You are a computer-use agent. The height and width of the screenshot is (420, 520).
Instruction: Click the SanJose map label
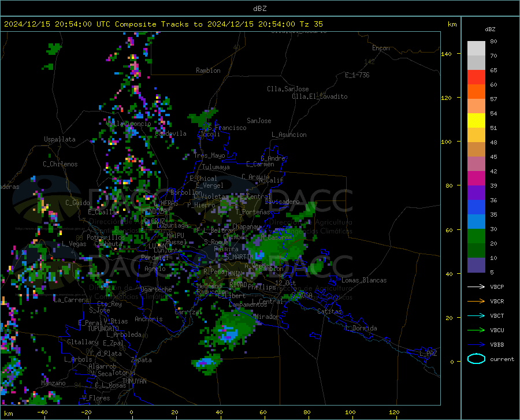pos(259,121)
